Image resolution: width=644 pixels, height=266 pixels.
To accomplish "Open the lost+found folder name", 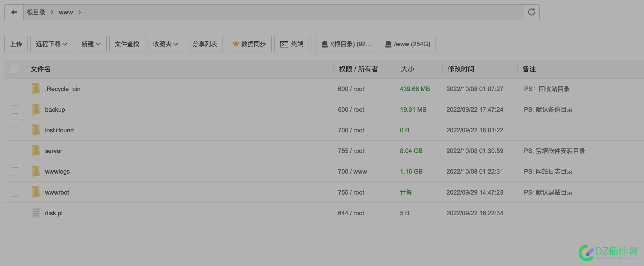I will click(59, 130).
